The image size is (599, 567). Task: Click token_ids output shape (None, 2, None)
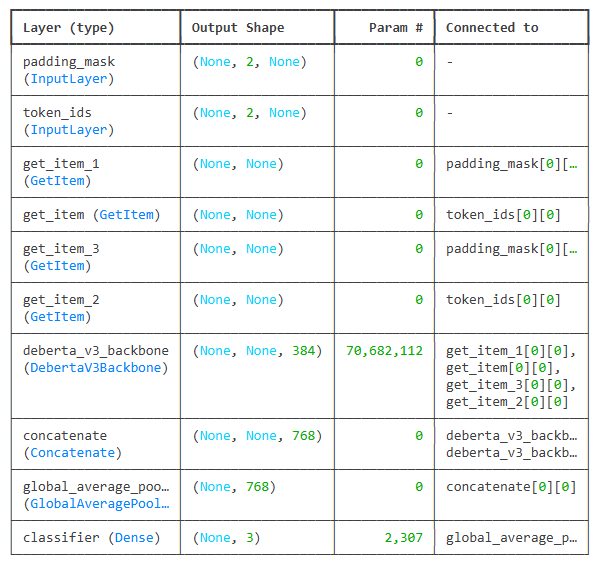click(x=250, y=113)
